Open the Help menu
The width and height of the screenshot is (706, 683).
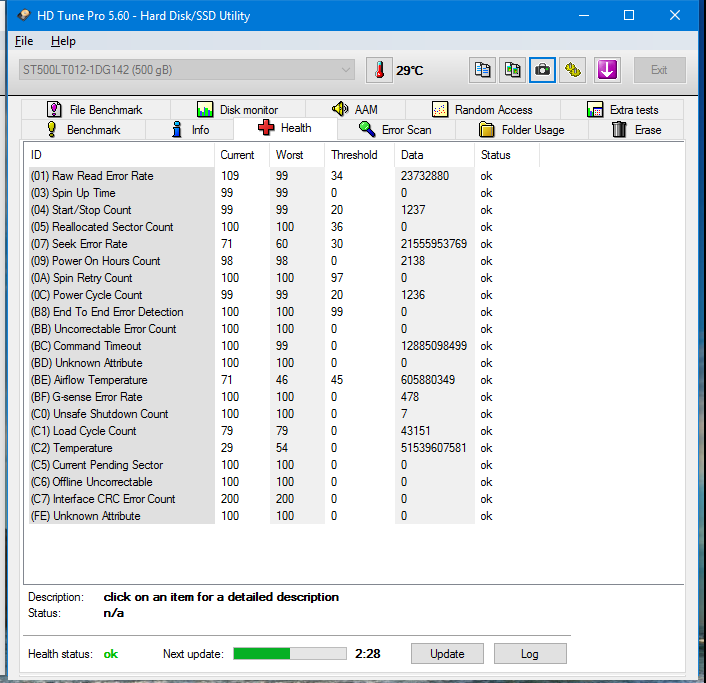63,41
